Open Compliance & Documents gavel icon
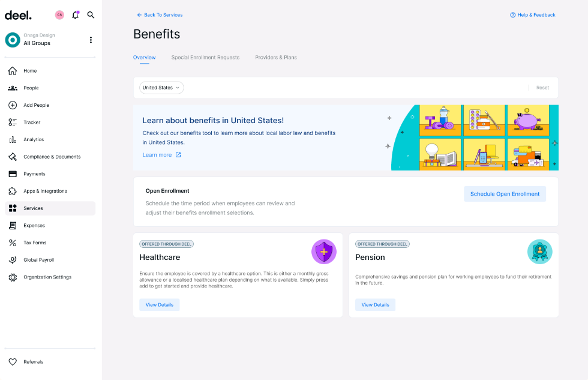Viewport: 588px width, 380px height. (13, 157)
